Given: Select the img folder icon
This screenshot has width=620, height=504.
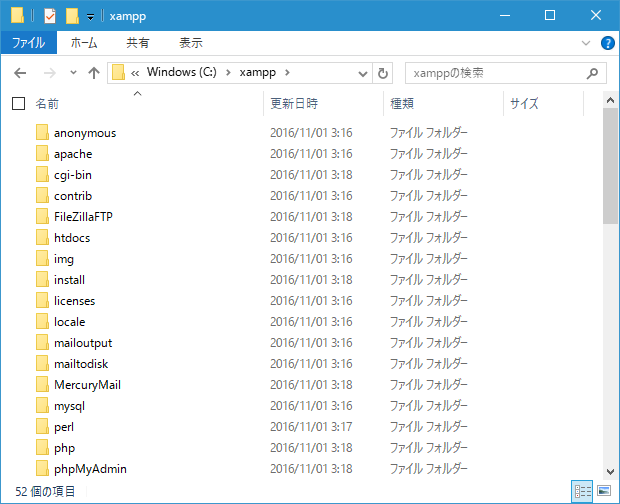Looking at the screenshot, I should [x=42, y=258].
